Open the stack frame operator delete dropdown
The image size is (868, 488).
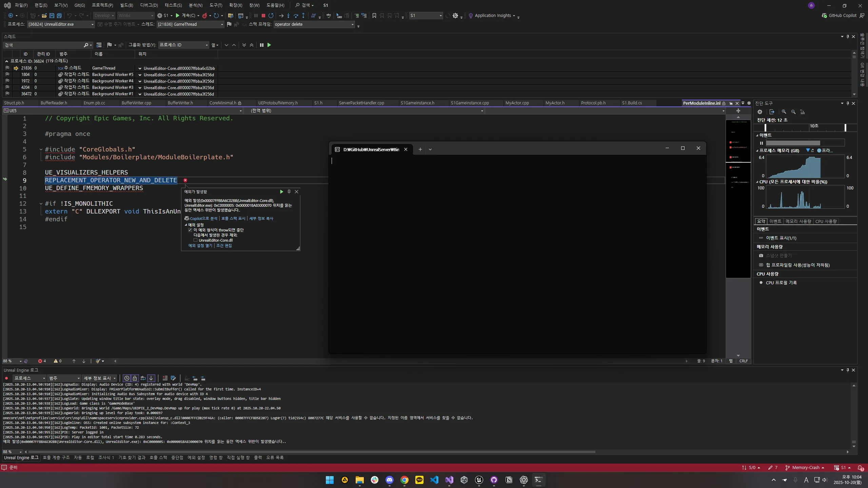click(352, 24)
